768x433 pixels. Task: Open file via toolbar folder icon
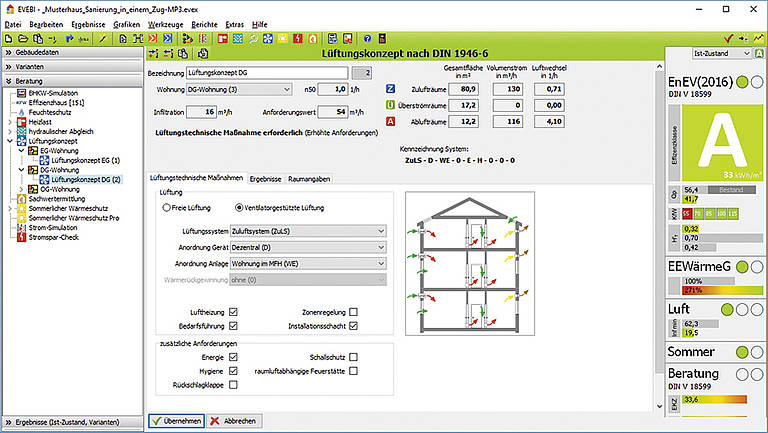tap(23, 38)
